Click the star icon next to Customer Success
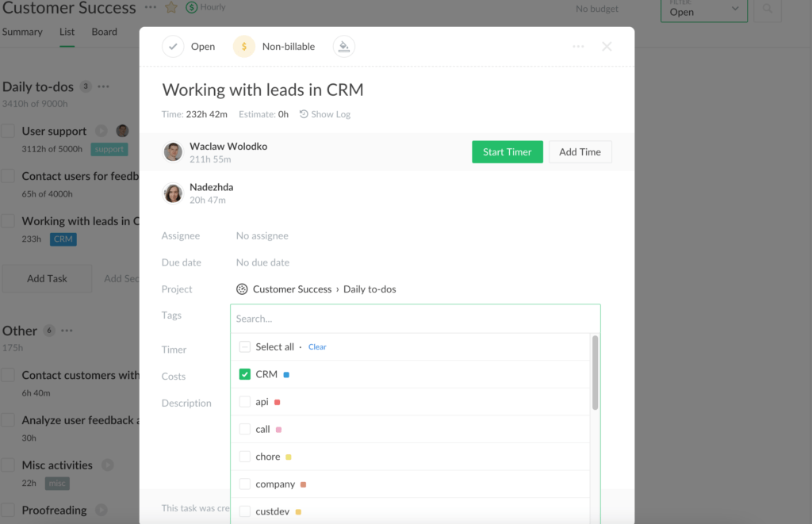The width and height of the screenshot is (812, 524). (170, 8)
